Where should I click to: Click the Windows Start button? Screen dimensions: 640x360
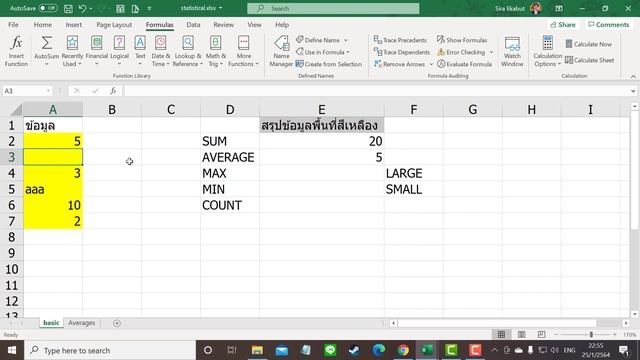[x=12, y=350]
